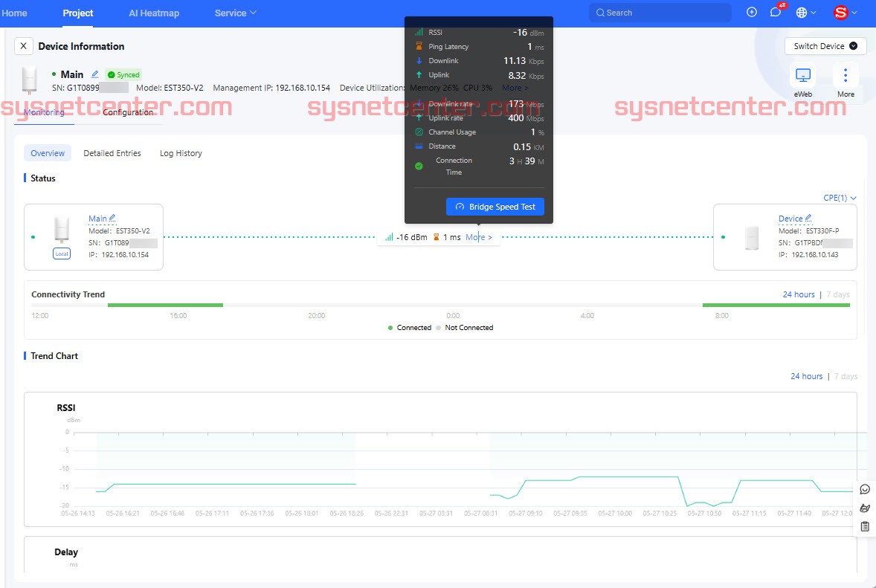
Task: Click More link beside Device Utilization
Action: pyautogui.click(x=515, y=88)
